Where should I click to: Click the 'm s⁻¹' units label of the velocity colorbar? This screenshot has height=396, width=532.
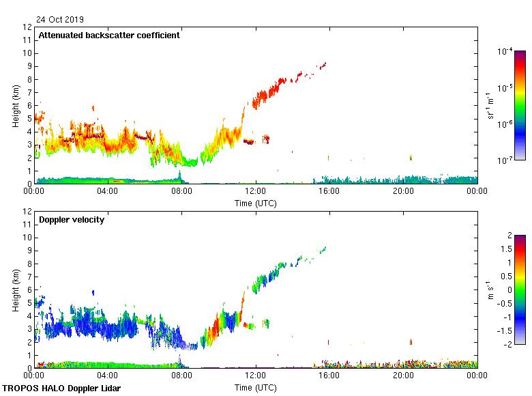tap(491, 289)
